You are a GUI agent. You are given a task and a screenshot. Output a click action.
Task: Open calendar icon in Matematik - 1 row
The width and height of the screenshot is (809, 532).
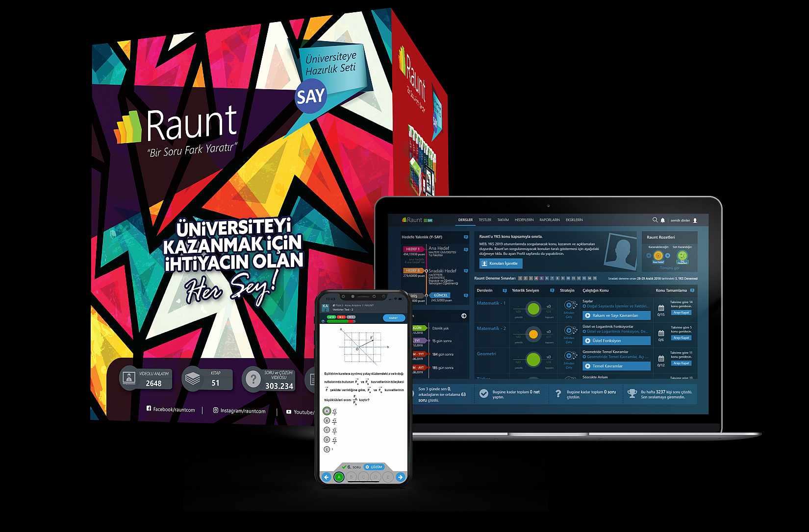[661, 308]
